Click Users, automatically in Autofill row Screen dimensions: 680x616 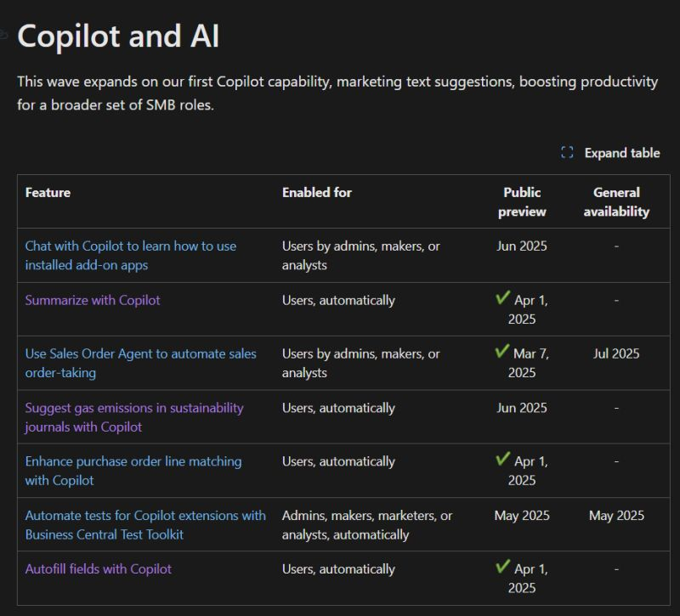tap(338, 569)
